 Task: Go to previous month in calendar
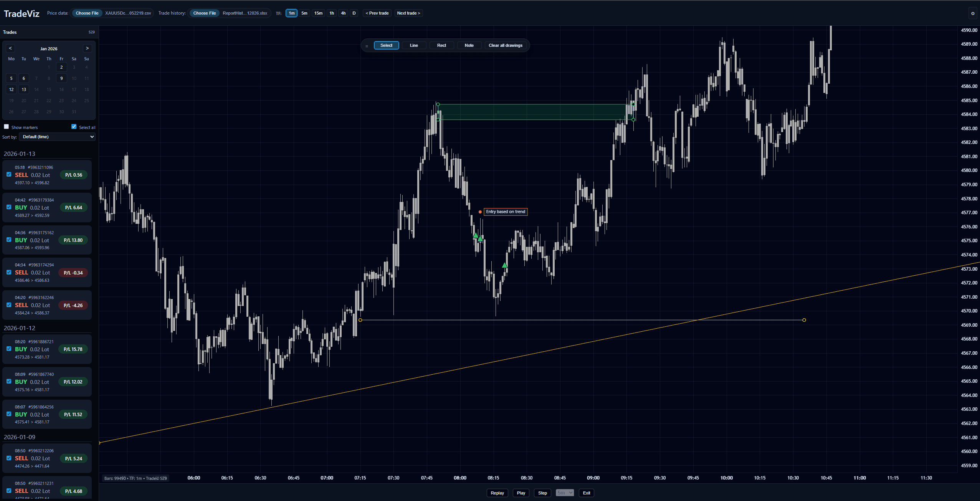(x=10, y=48)
